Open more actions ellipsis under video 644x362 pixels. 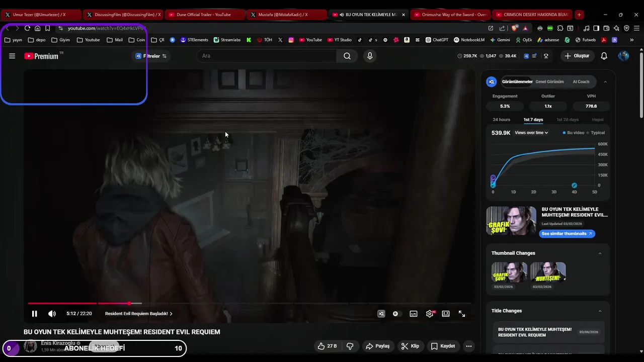[469, 346]
